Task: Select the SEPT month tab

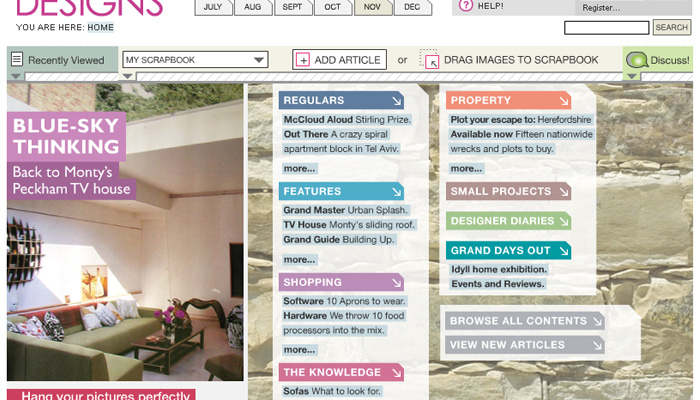Action: point(292,7)
